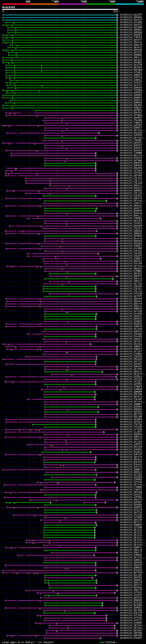Select the UniRef100_B8LNS0 label
This screenshot has width=146, height=644.
point(131,105)
